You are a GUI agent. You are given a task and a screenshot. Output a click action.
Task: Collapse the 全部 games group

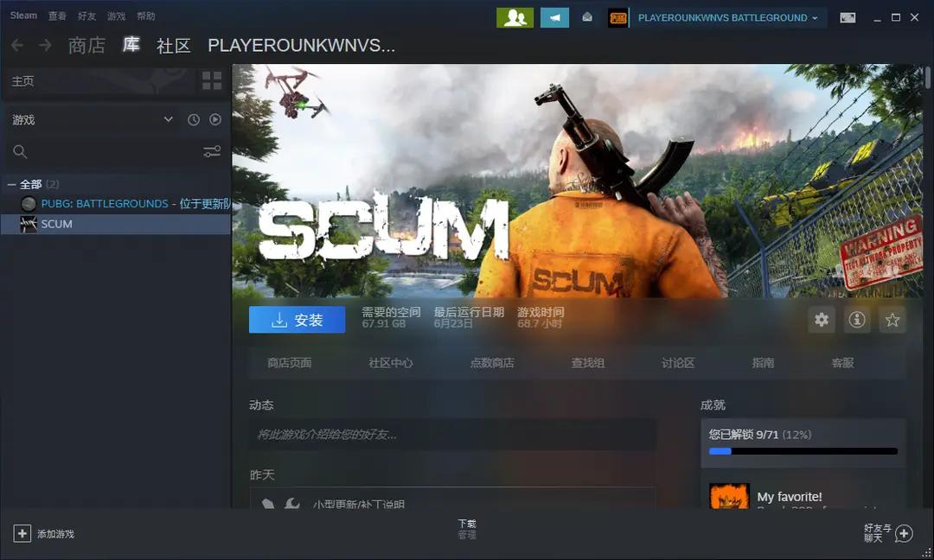point(11,184)
